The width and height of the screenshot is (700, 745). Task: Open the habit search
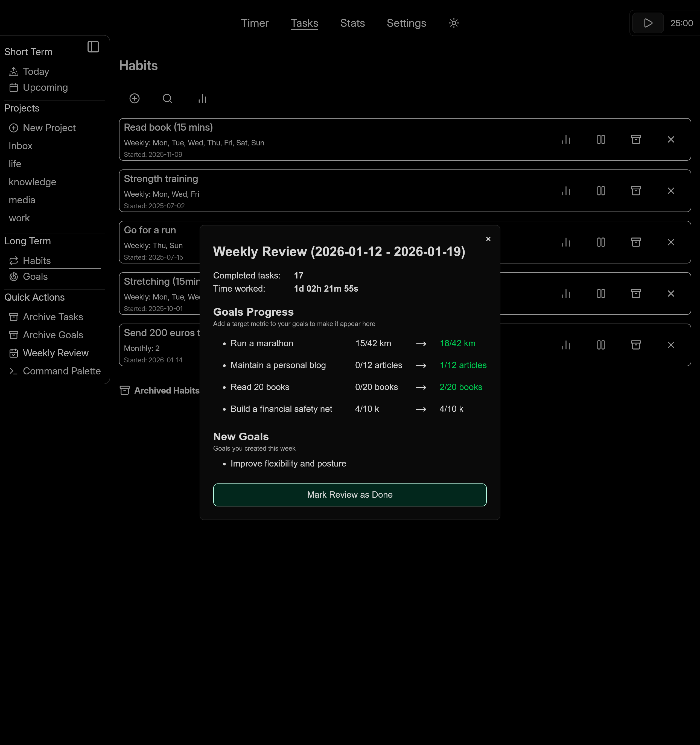pyautogui.click(x=167, y=99)
